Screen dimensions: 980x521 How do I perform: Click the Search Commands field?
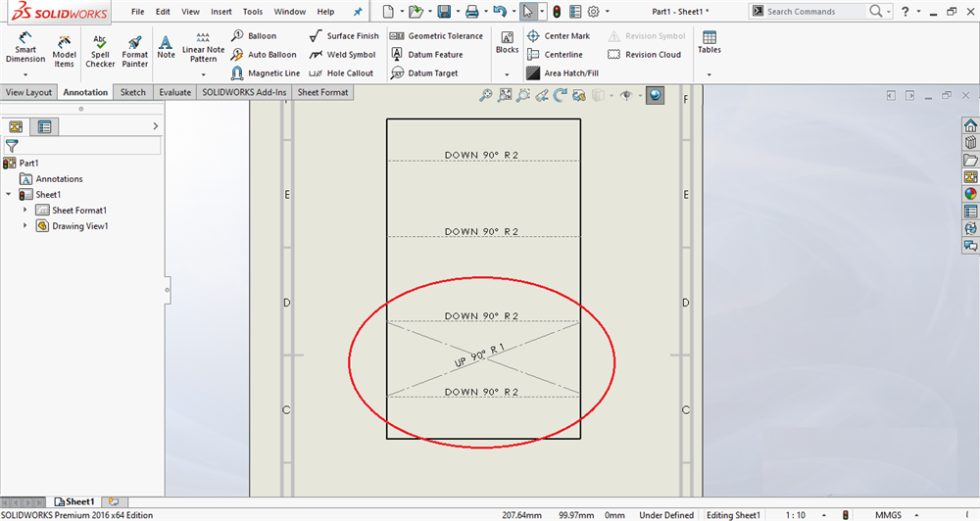(815, 11)
